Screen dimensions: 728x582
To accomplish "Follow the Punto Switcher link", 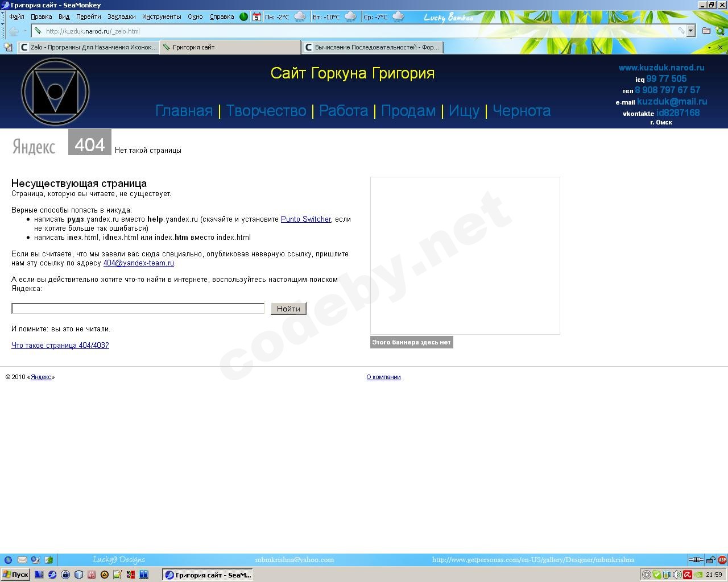I will 306,219.
